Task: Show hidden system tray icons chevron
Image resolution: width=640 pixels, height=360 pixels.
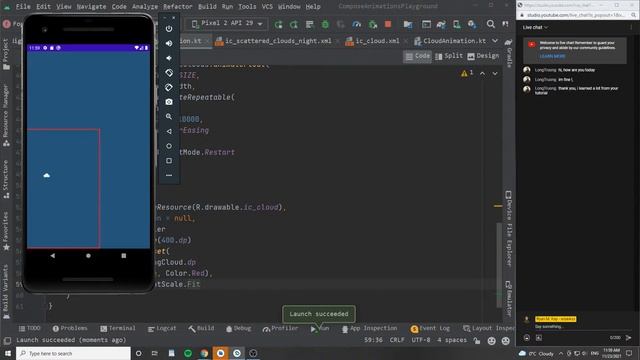Action: click(x=561, y=353)
